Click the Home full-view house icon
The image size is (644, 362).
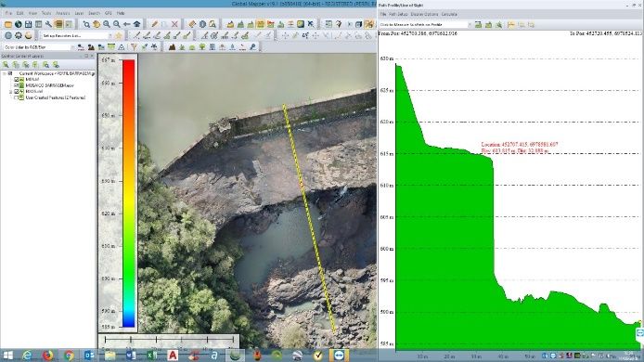tap(136, 24)
